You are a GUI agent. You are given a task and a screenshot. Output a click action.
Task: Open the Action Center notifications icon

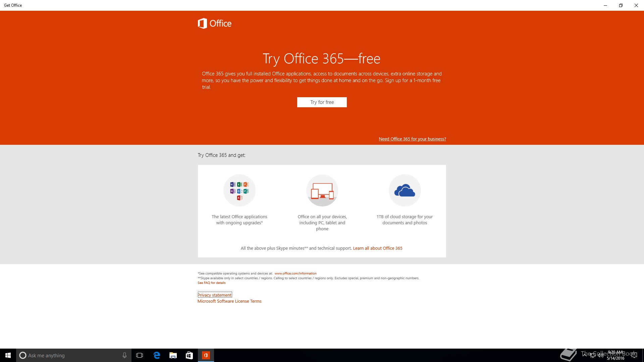coord(634,355)
